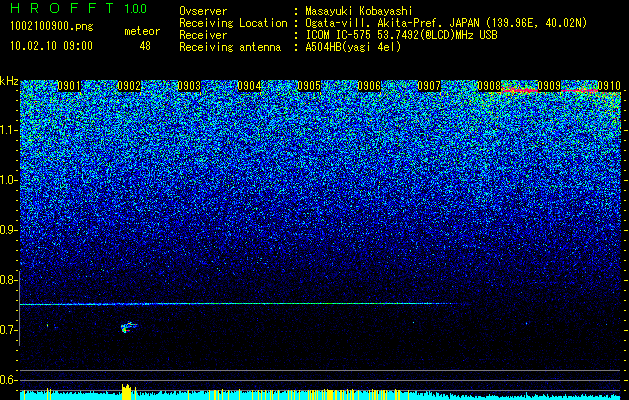
Task: Click the horizontal carrier line at 0.75 kHz
Action: tap(239, 304)
